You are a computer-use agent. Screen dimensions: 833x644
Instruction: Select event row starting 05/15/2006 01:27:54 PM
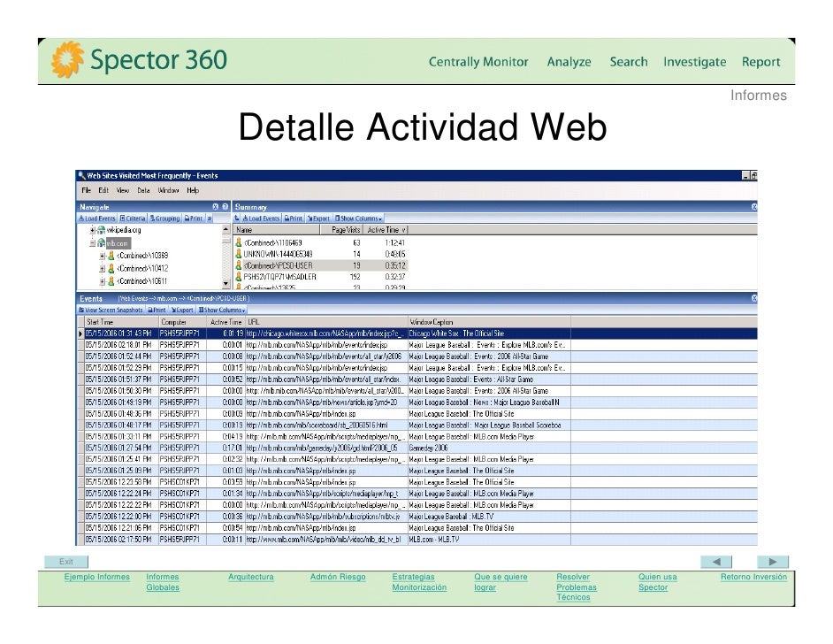(417, 448)
